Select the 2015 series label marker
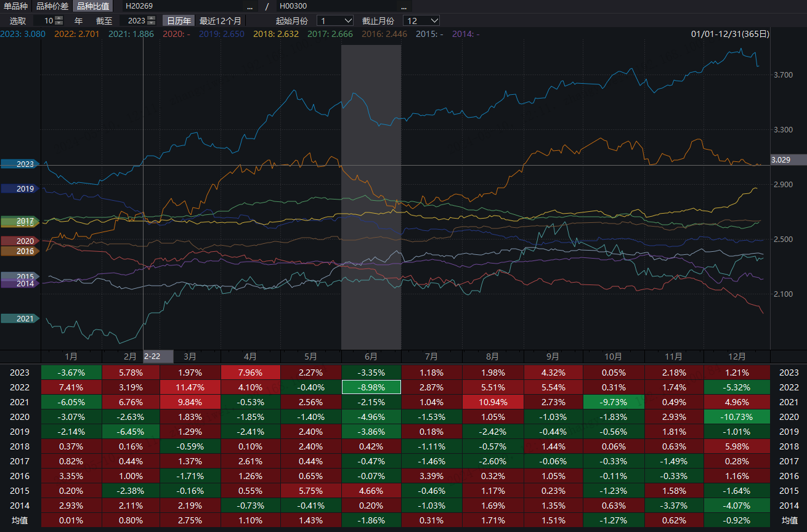 click(20, 276)
